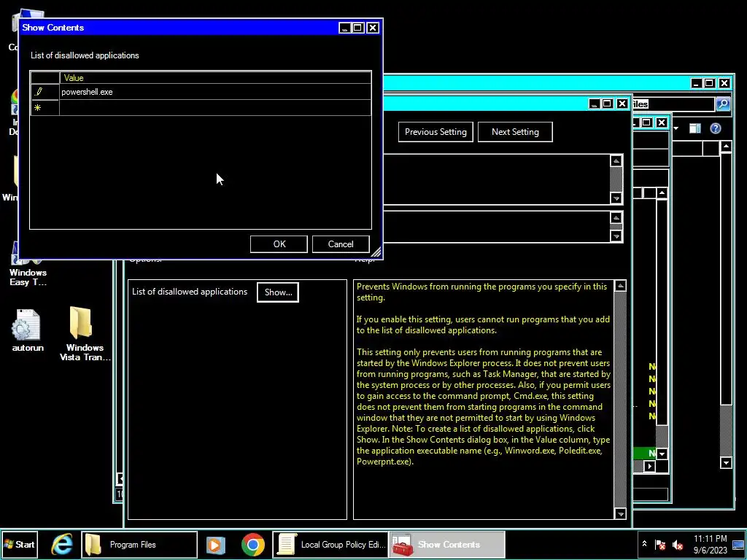The height and width of the screenshot is (560, 747).
Task: Close the Show Contents dialog
Action: (x=373, y=28)
